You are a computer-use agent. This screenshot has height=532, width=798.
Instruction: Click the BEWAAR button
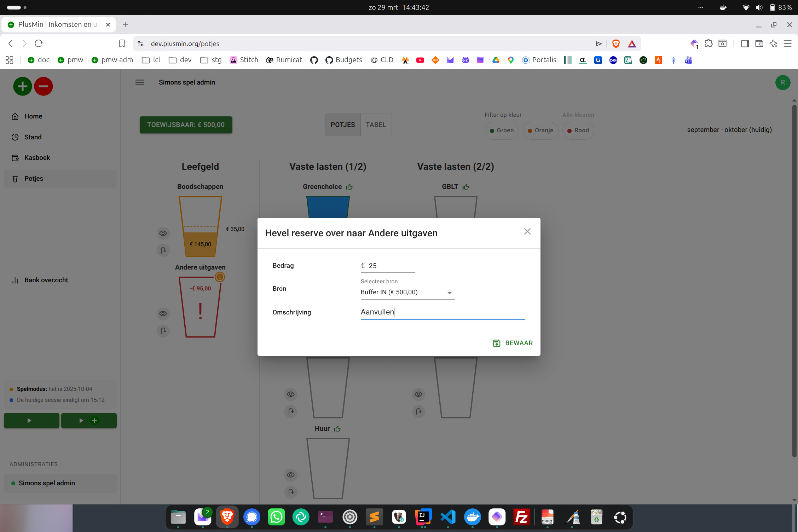tap(513, 343)
